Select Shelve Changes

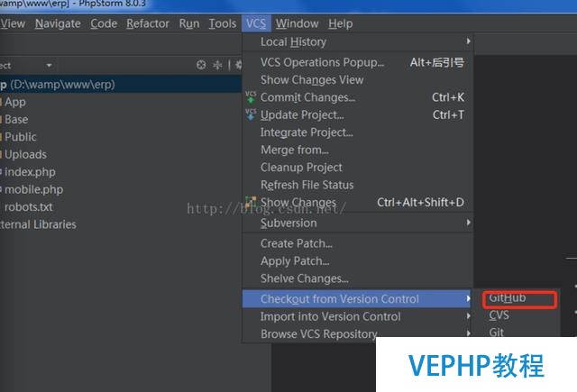coord(357,278)
